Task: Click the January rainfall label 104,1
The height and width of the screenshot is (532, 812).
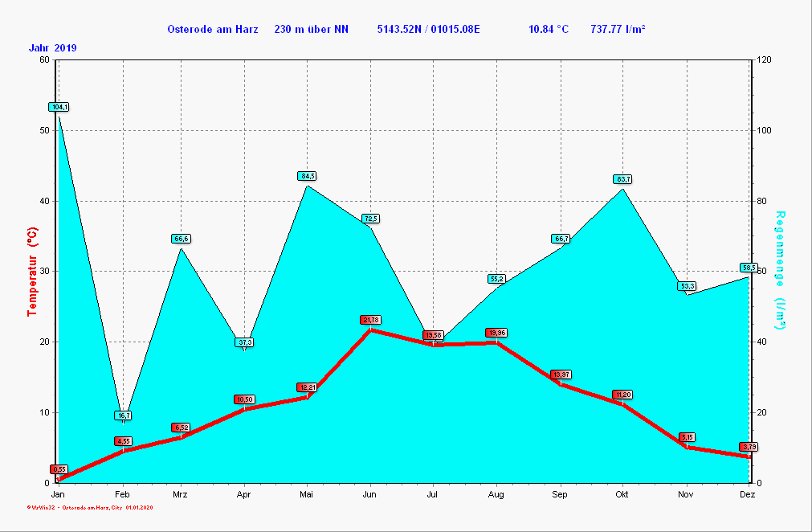Action: click(59, 107)
